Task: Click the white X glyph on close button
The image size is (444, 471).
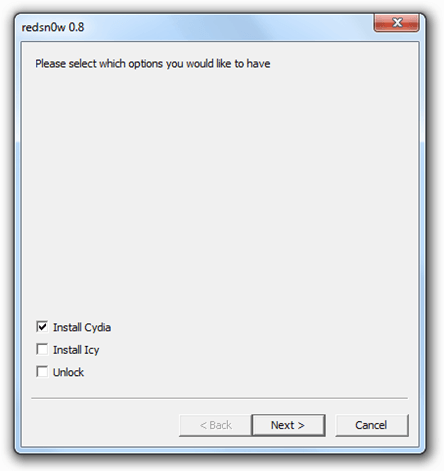Action: 397,23
